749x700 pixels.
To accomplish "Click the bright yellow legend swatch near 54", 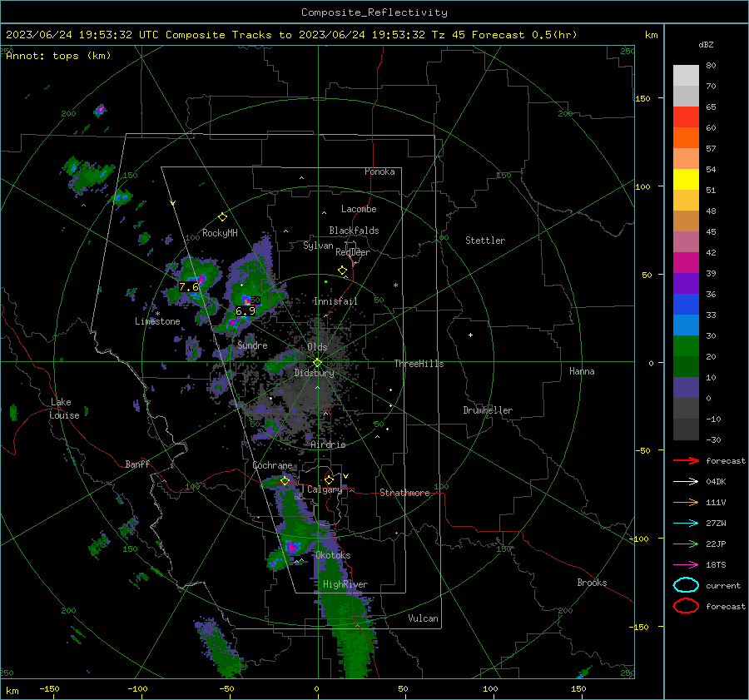I will pos(686,179).
